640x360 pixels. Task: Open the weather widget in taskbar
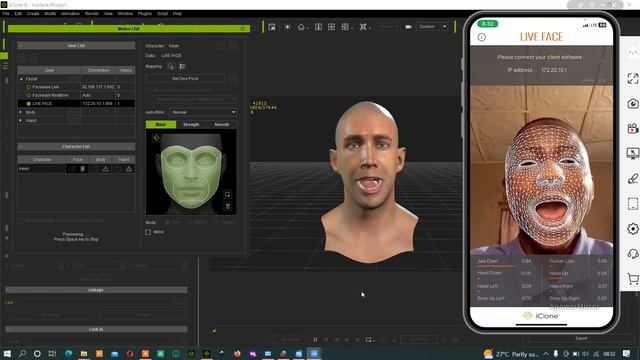(511, 354)
